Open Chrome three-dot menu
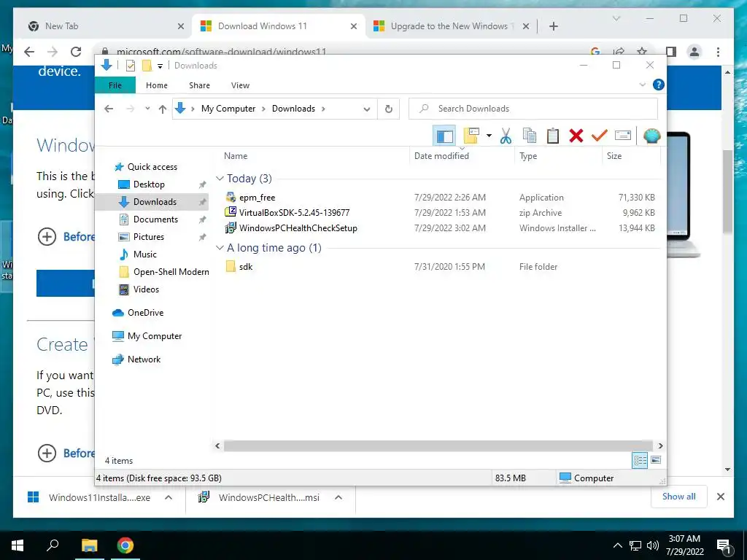Image resolution: width=747 pixels, height=560 pixels. click(718, 52)
